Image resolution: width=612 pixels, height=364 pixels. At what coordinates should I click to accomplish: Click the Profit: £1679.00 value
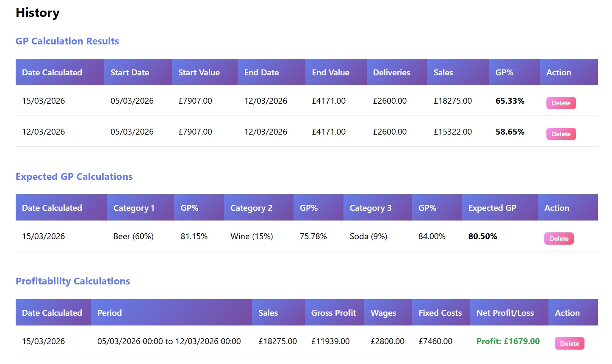tap(508, 341)
